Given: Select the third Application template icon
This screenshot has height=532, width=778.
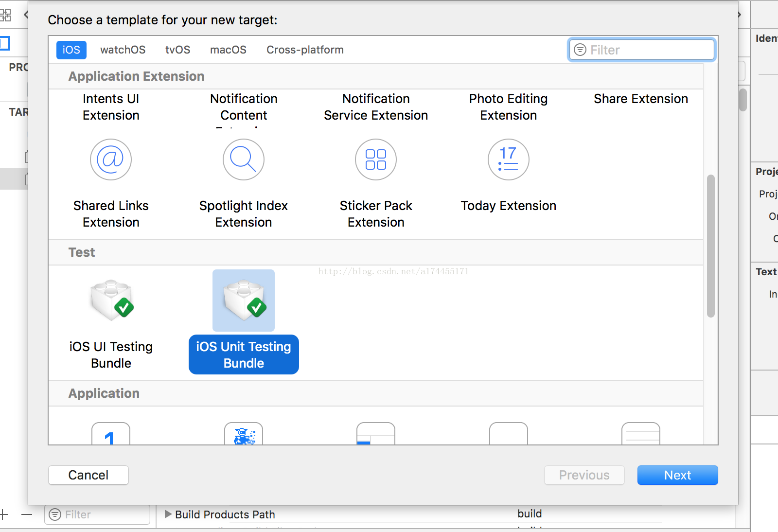Looking at the screenshot, I should pos(376,433).
